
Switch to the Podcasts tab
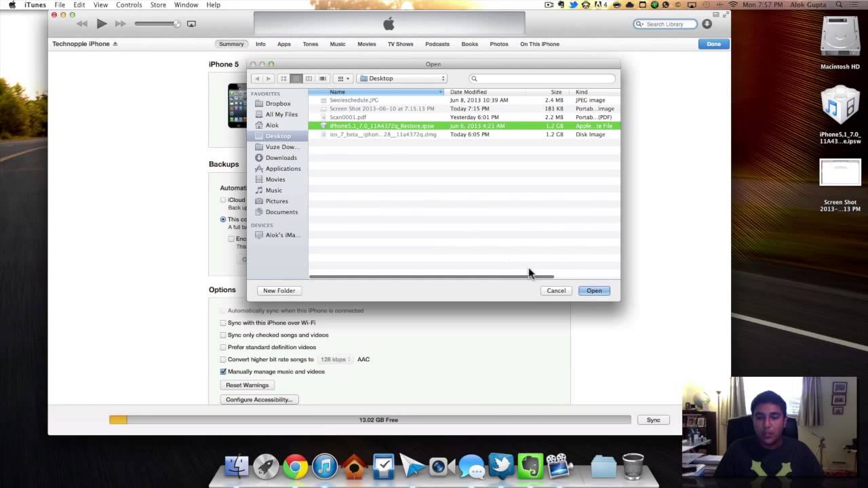(437, 44)
